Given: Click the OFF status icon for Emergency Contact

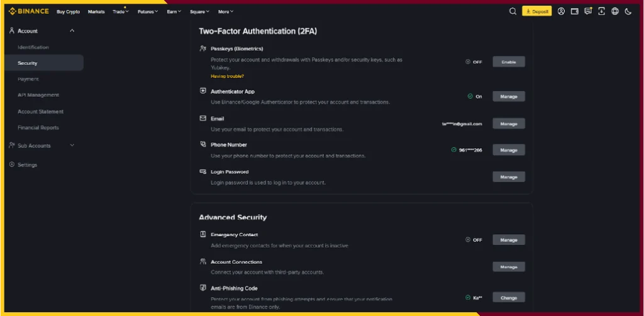Looking at the screenshot, I should [467, 239].
